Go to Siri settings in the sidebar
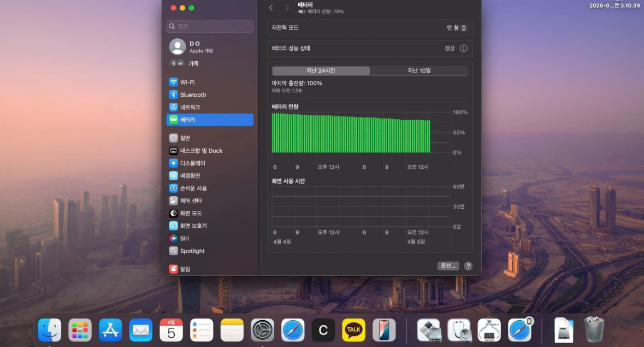 [x=184, y=238]
